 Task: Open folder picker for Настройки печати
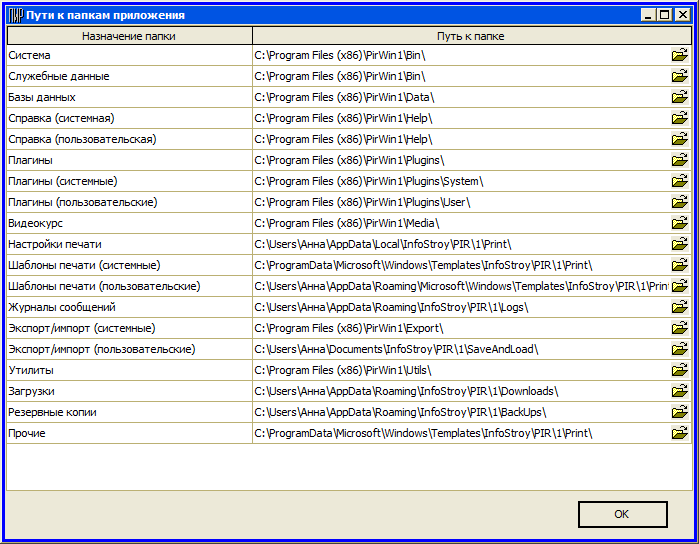680,244
